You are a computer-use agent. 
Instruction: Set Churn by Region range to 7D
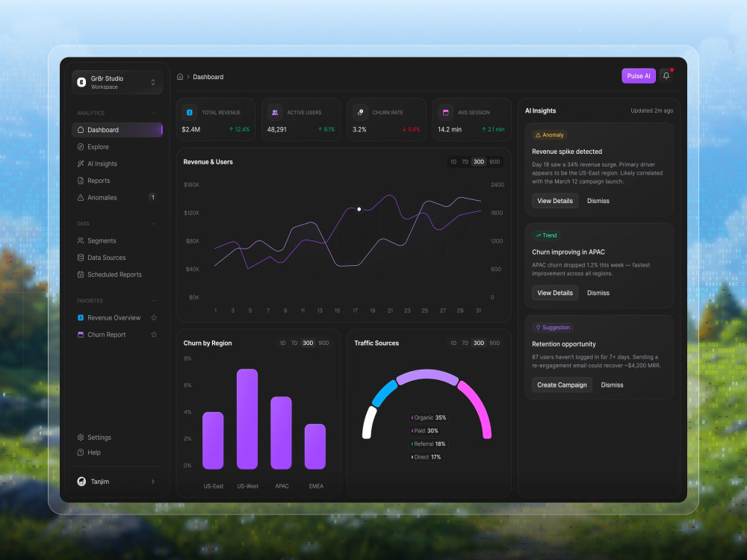click(294, 343)
